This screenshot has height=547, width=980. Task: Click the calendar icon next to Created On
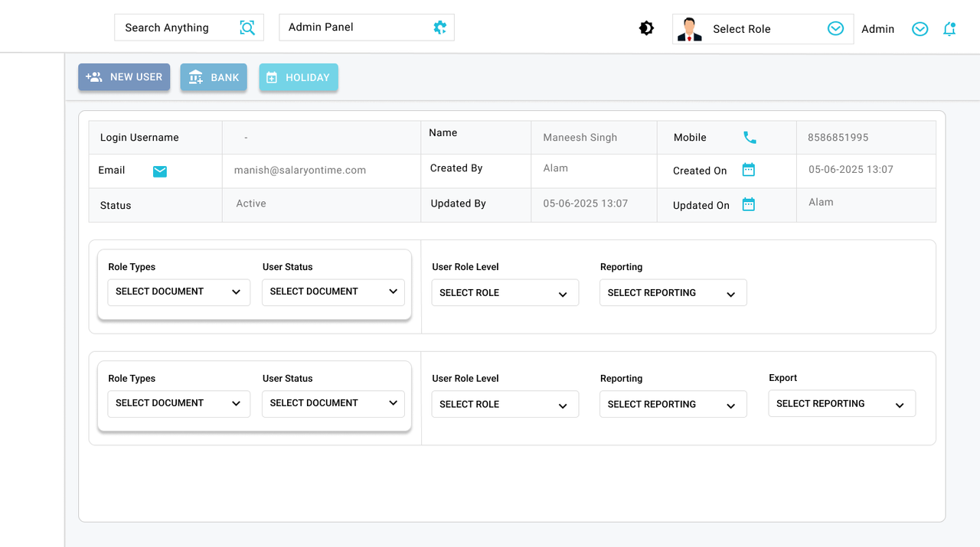pyautogui.click(x=748, y=170)
